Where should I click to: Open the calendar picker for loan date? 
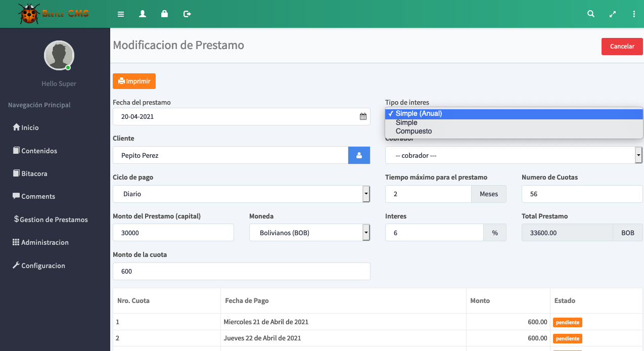363,116
